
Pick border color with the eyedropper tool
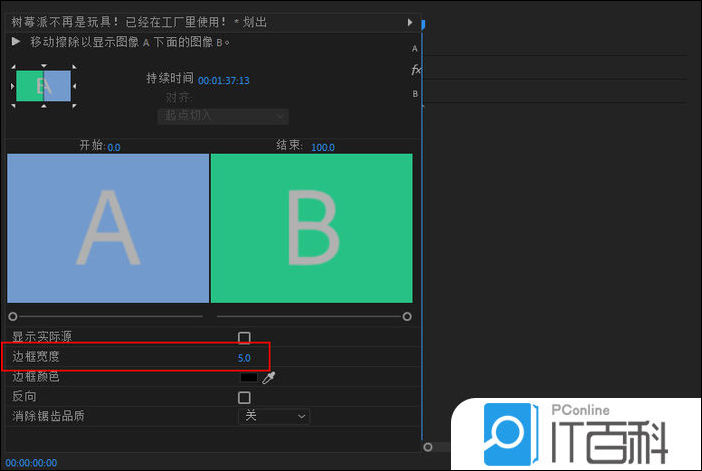coord(269,377)
